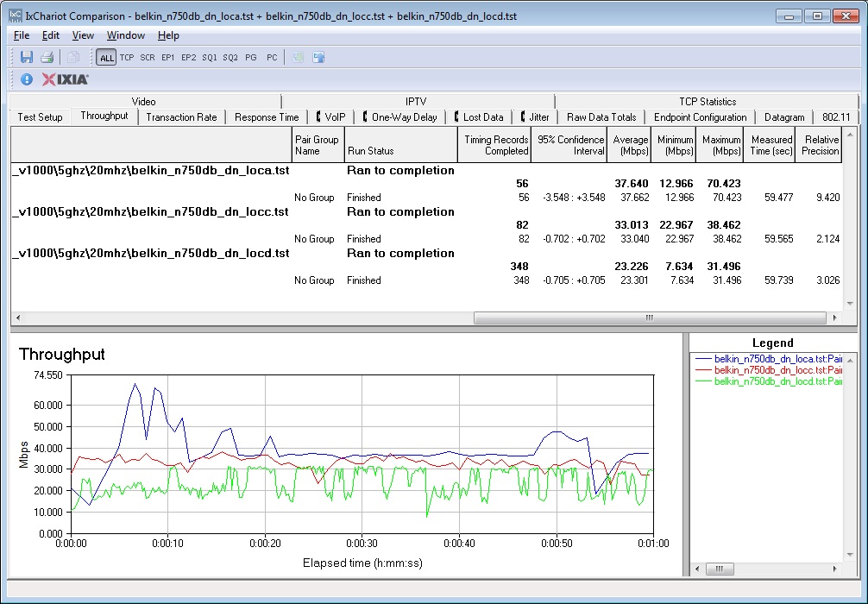Image resolution: width=868 pixels, height=604 pixels.
Task: Click the blue information icon
Action: coord(27,79)
